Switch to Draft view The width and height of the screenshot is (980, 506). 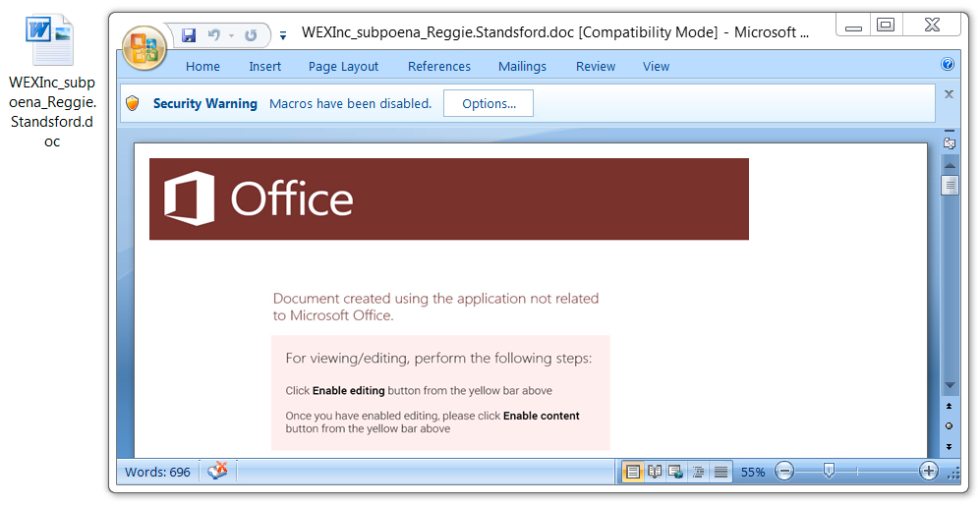[721, 472]
